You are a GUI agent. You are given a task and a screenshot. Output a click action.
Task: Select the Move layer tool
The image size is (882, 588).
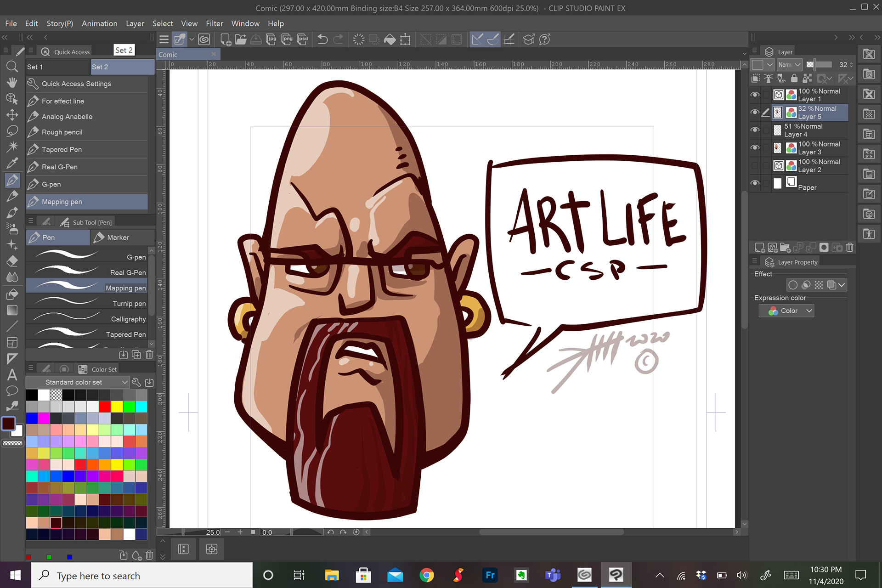12,115
